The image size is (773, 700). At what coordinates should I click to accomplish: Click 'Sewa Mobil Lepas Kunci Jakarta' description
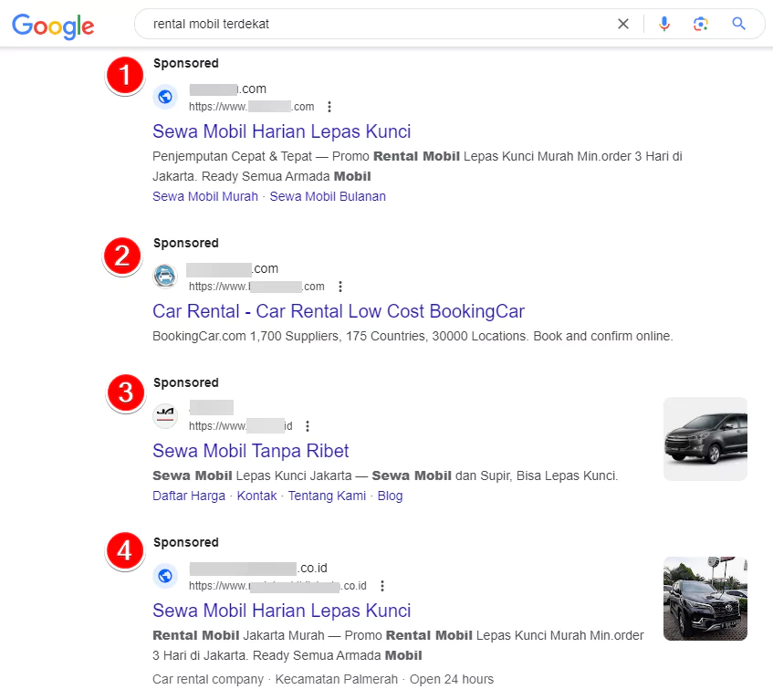tap(385, 475)
